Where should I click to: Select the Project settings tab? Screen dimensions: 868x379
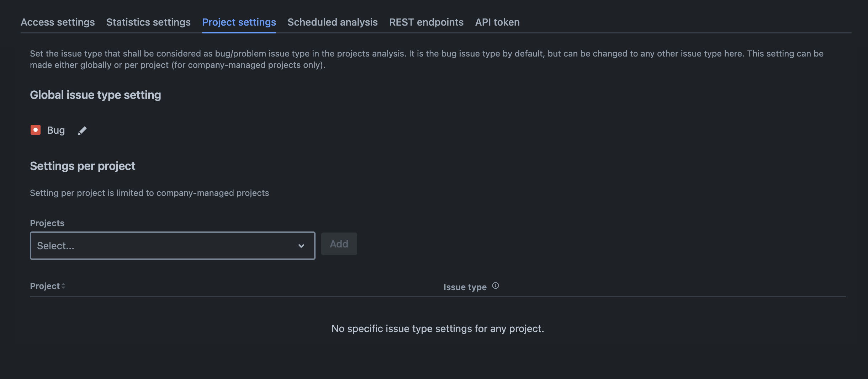tap(239, 22)
